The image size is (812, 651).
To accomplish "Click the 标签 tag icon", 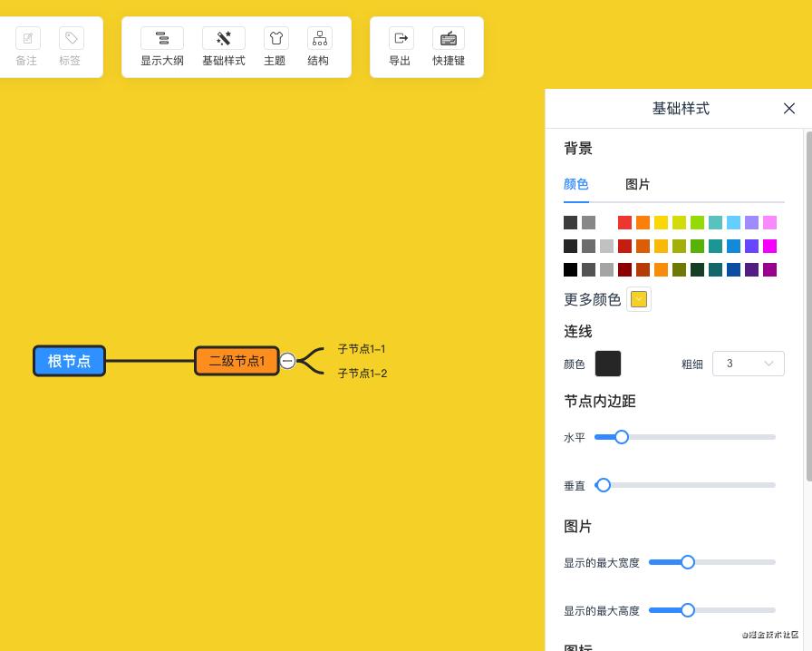I will point(70,38).
